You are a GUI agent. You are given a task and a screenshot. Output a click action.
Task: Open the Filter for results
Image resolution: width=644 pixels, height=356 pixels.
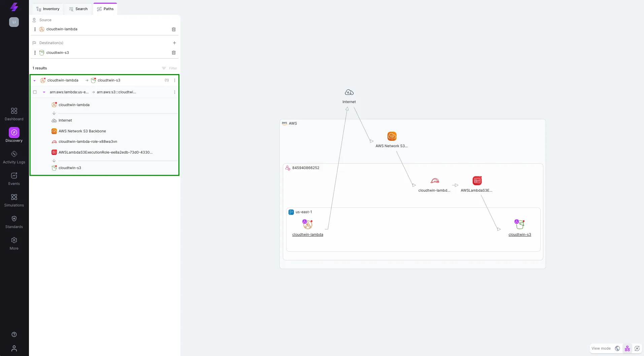click(x=169, y=68)
